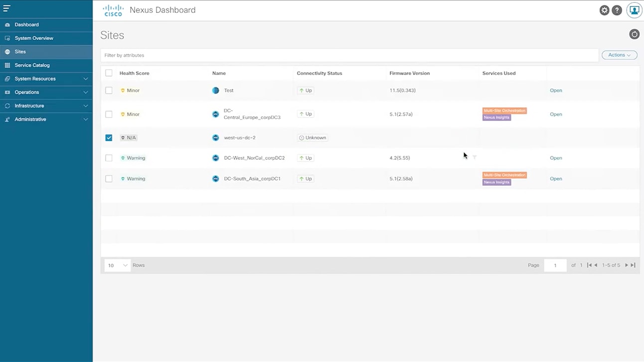The width and height of the screenshot is (644, 362).
Task: Open the Actions dropdown
Action: click(x=619, y=55)
